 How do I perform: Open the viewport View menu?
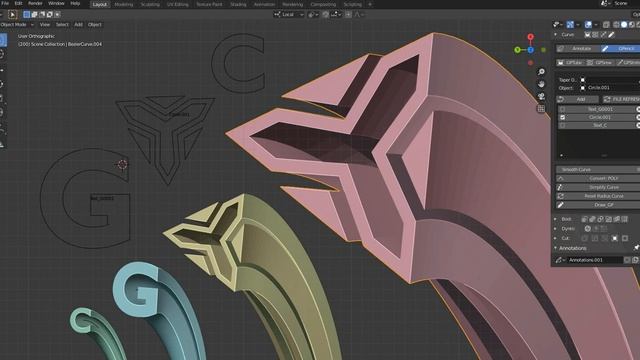[45, 24]
